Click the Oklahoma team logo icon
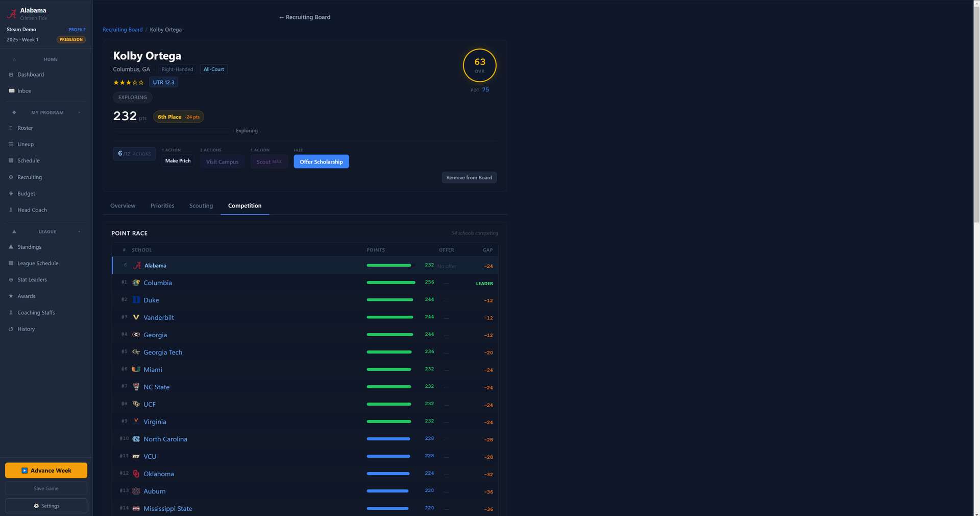The width and height of the screenshot is (980, 516). coord(136,474)
